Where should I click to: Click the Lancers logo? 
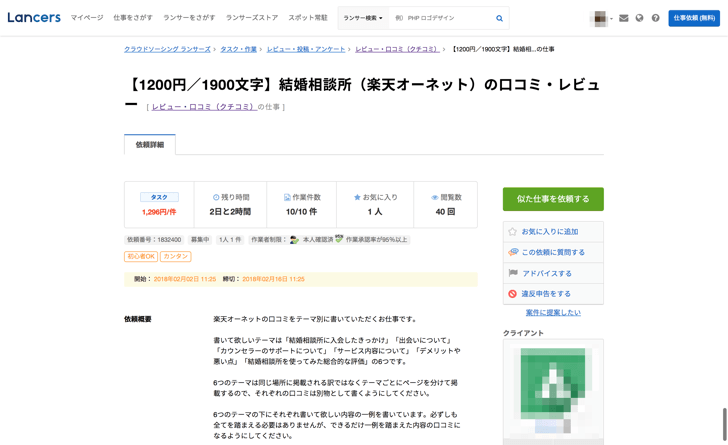[x=34, y=18]
